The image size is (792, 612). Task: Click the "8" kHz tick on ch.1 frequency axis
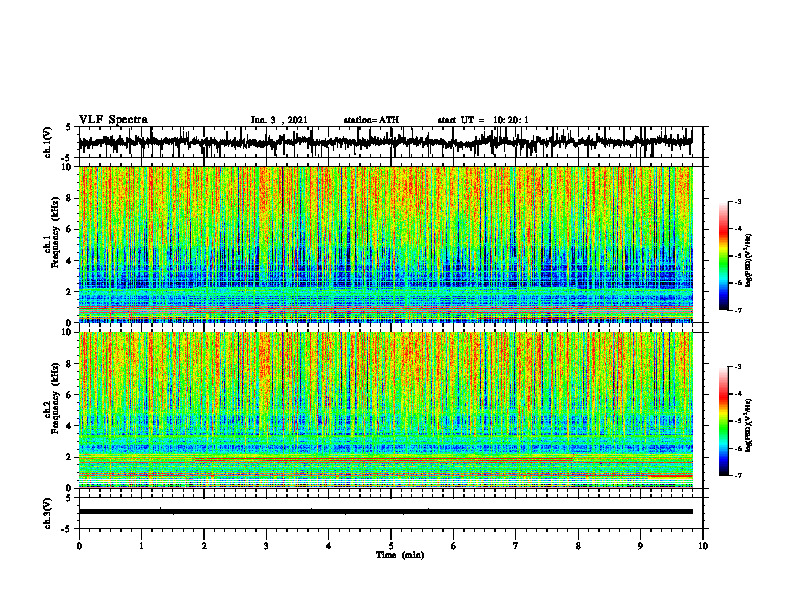pos(71,198)
